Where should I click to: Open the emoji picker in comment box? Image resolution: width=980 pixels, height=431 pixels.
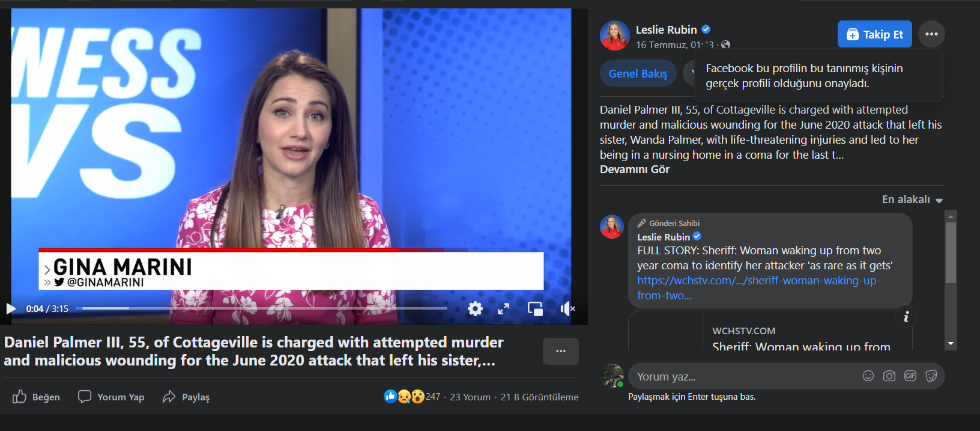(x=868, y=376)
